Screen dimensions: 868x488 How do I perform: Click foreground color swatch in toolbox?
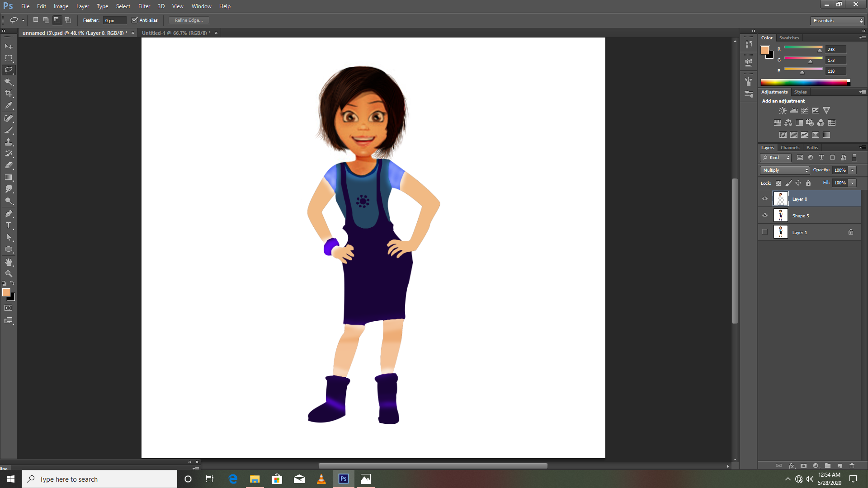point(6,292)
